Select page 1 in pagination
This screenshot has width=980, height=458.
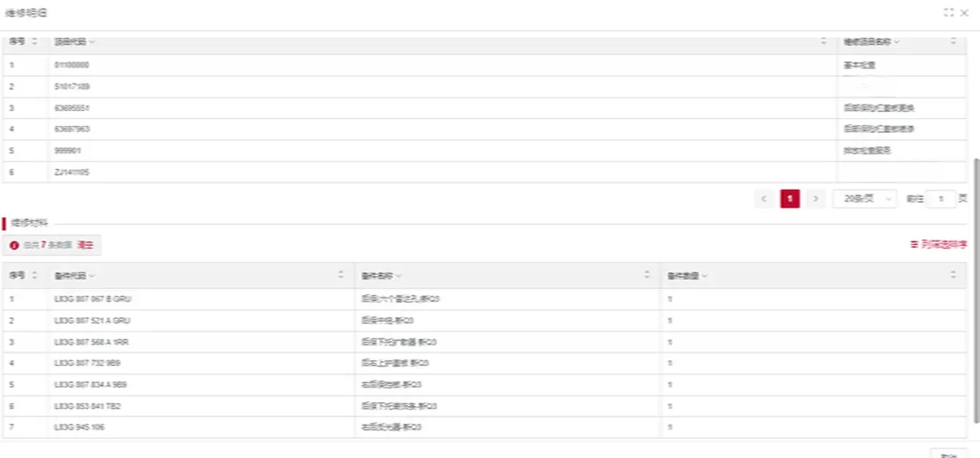pos(790,199)
